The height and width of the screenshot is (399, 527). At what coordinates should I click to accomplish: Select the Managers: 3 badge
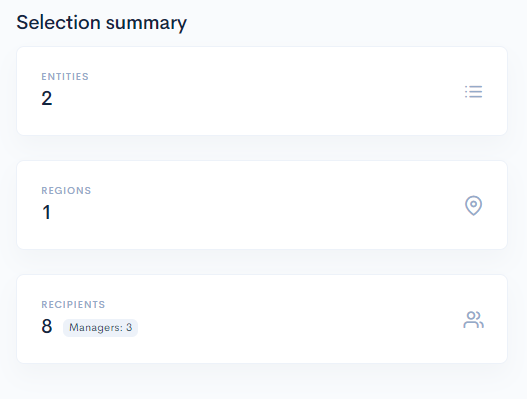pyautogui.click(x=100, y=327)
